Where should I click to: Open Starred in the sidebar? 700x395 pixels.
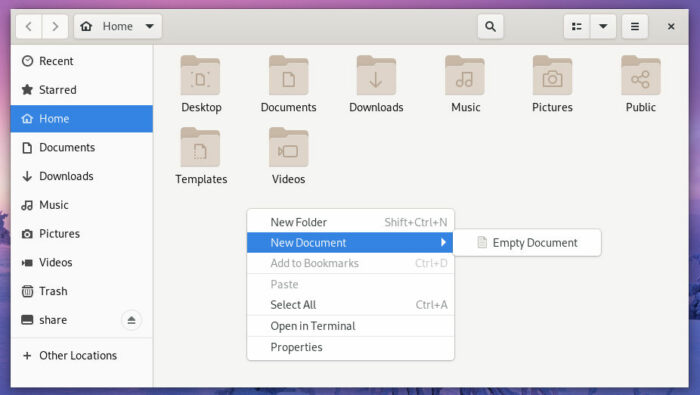[82, 90]
